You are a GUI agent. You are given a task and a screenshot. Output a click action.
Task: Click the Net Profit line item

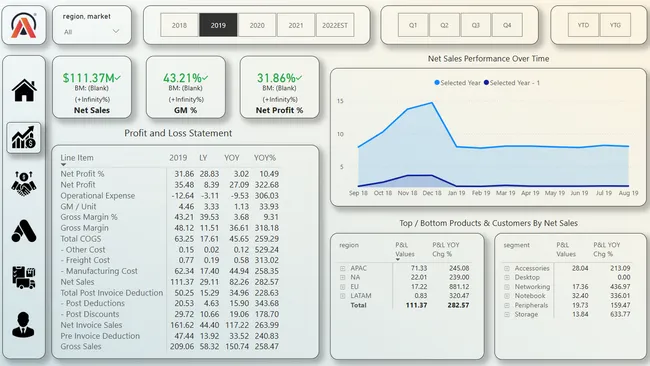tap(78, 185)
